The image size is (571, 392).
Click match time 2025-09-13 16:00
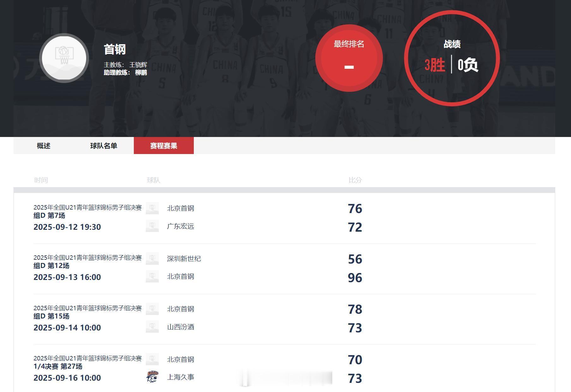point(67,277)
